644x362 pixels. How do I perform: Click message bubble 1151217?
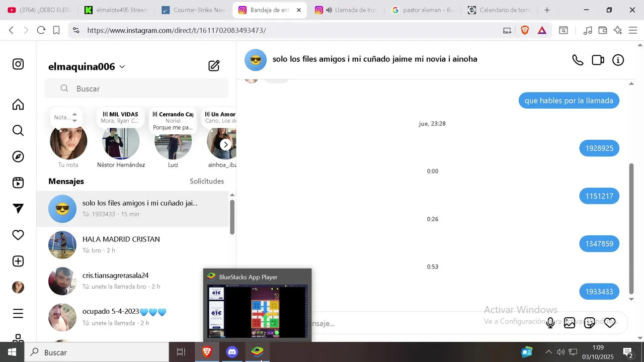tap(599, 196)
